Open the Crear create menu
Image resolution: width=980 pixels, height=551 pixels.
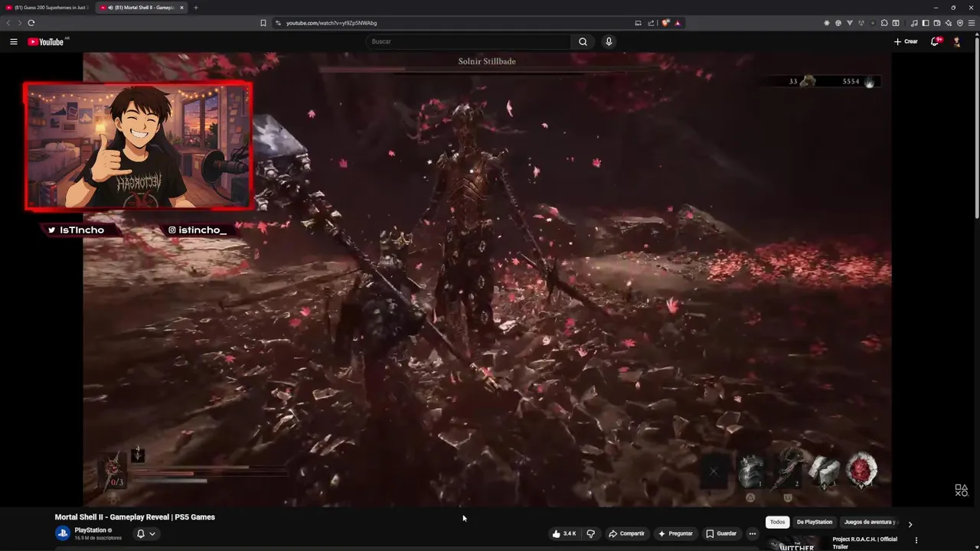tap(906, 41)
